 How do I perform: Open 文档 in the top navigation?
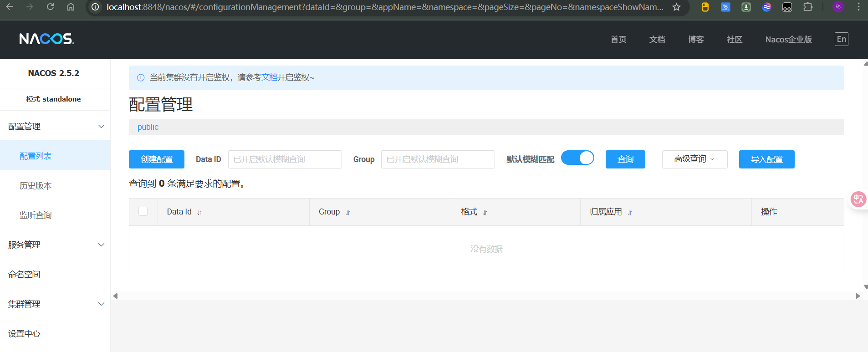point(657,40)
